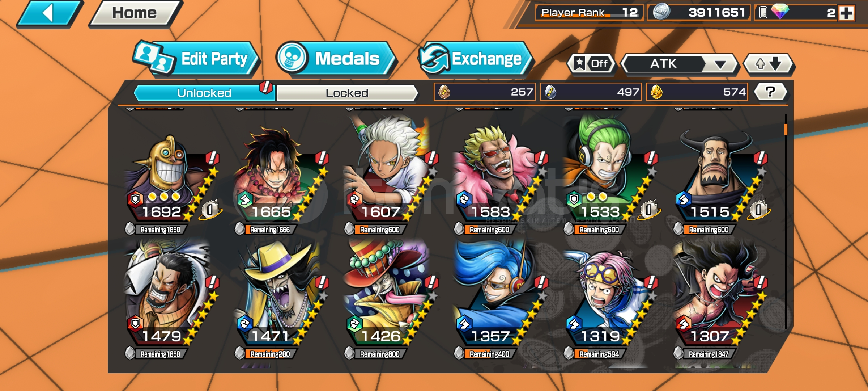Screen dimensions: 868x391
Task: Open the ATK sort dropdown
Action: tap(679, 64)
